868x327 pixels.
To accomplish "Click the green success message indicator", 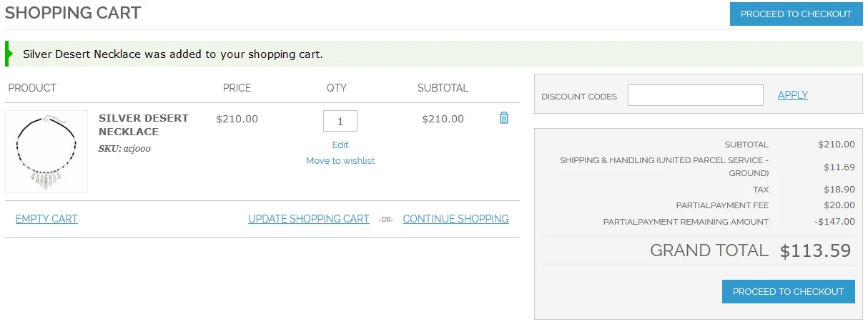I will pyautogui.click(x=9, y=54).
